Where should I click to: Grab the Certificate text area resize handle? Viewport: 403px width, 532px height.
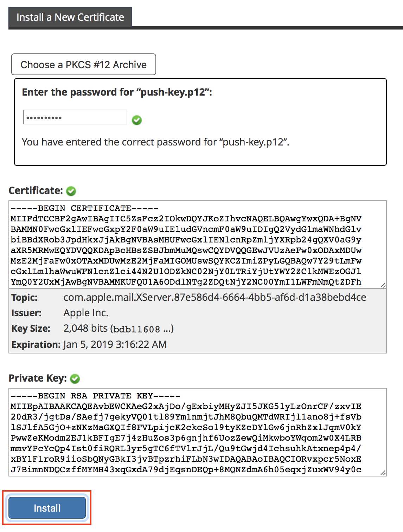tap(383, 285)
